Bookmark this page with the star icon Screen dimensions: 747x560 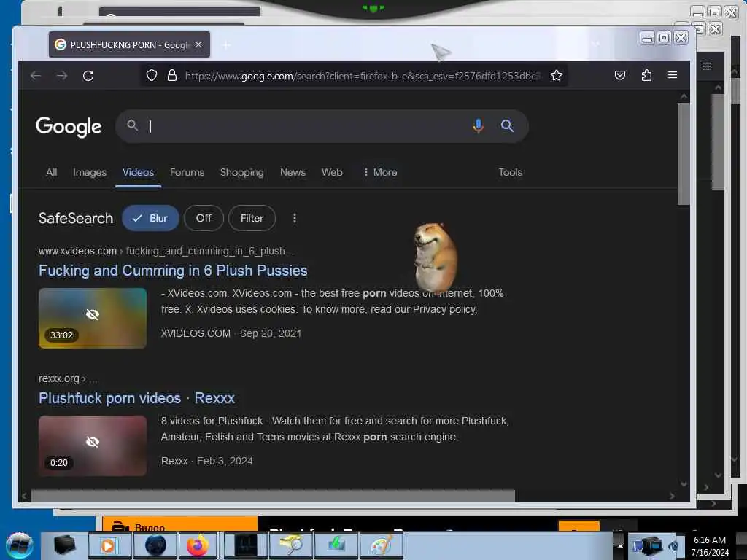point(557,75)
